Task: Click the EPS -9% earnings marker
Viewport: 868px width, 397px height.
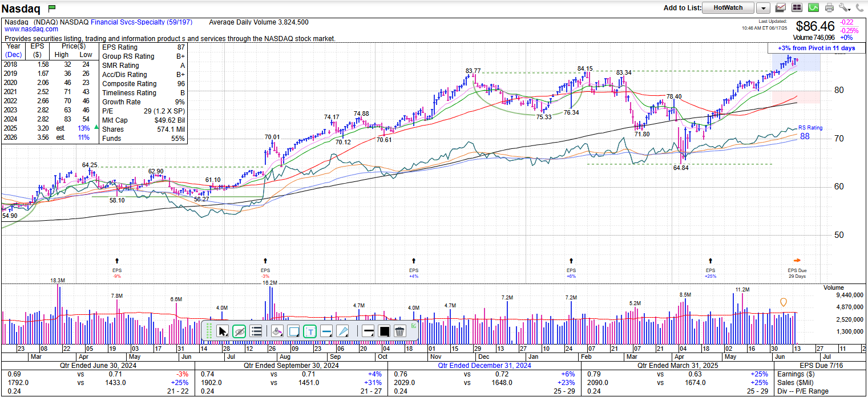Action: coord(117,268)
